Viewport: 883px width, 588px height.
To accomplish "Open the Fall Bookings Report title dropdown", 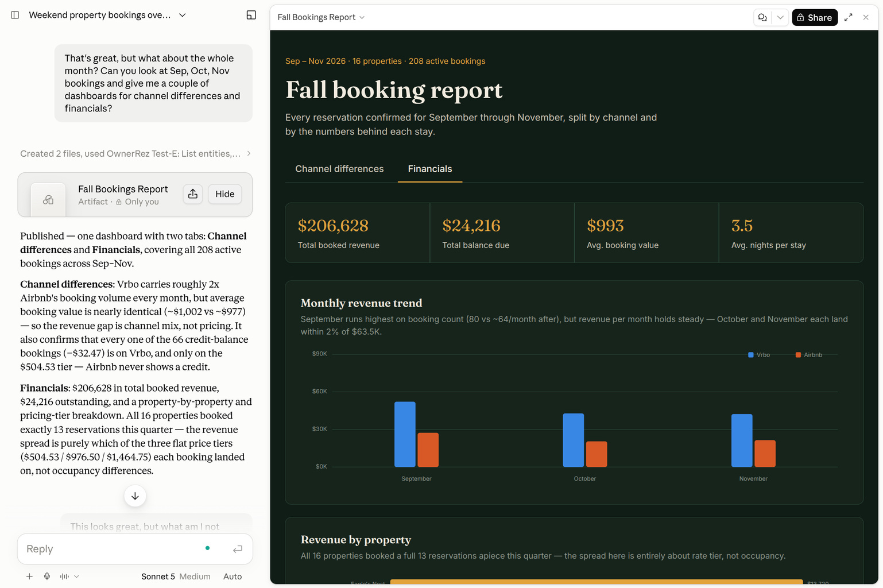I will tap(321, 17).
